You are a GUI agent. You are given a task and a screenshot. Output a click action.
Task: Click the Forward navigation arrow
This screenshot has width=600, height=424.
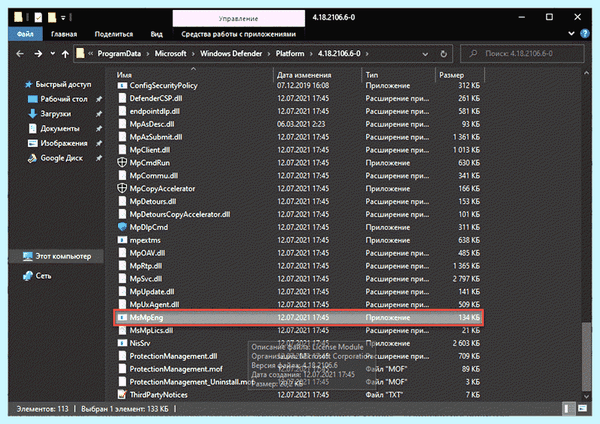[38, 54]
